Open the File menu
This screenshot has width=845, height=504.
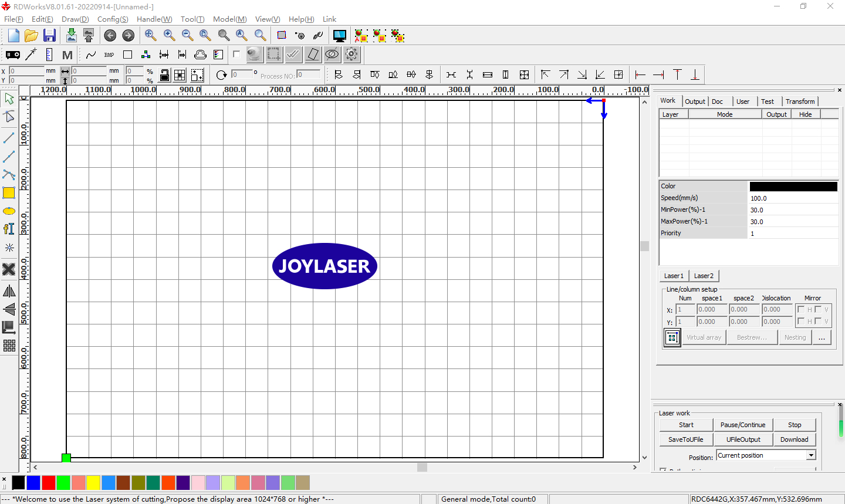pyautogui.click(x=13, y=19)
